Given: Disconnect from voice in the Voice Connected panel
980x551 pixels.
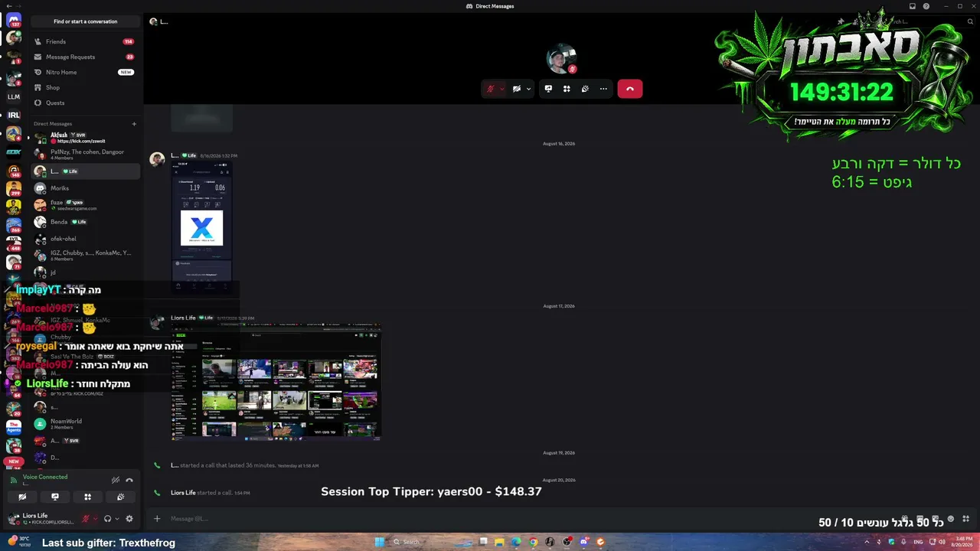Looking at the screenshot, I should tap(129, 480).
